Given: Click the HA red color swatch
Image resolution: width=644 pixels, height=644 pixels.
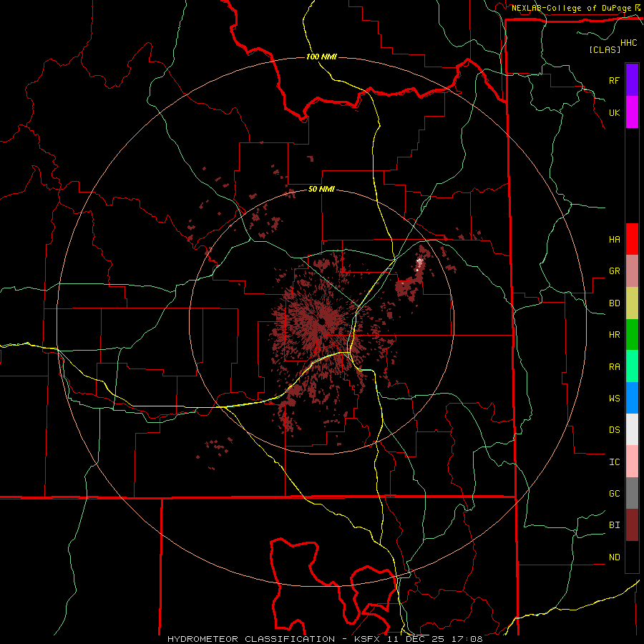Looking at the screenshot, I should [632, 239].
